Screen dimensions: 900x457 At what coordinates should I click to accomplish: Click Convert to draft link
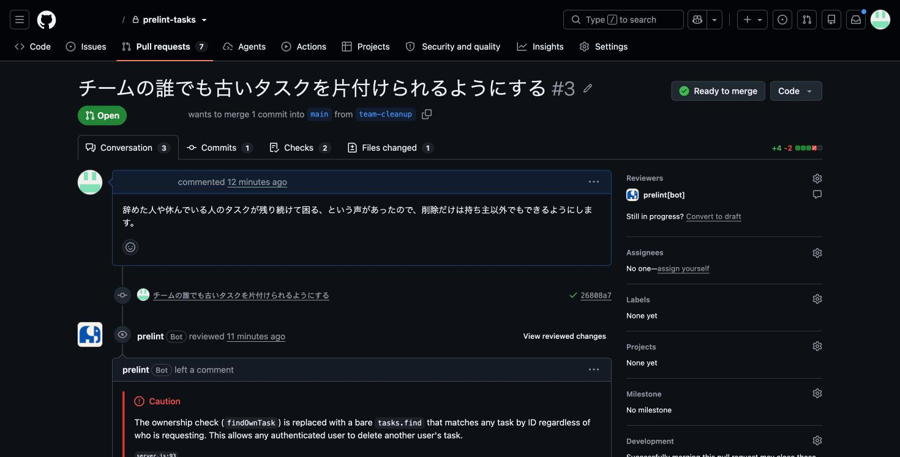point(713,216)
